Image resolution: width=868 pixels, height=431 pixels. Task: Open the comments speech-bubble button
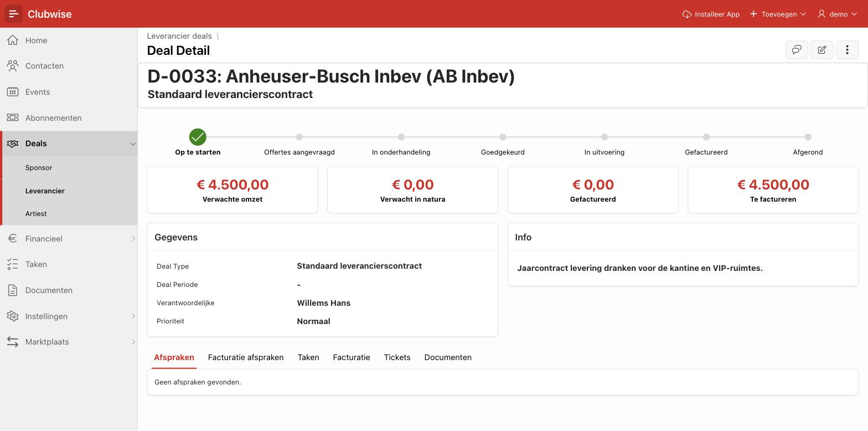coord(797,50)
